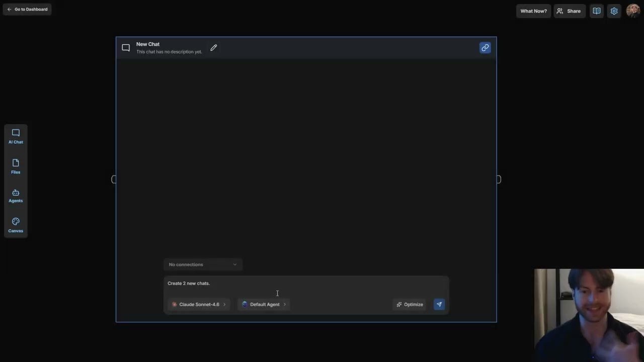
Task: Click the pencil icon to edit chat title
Action: coord(214,48)
